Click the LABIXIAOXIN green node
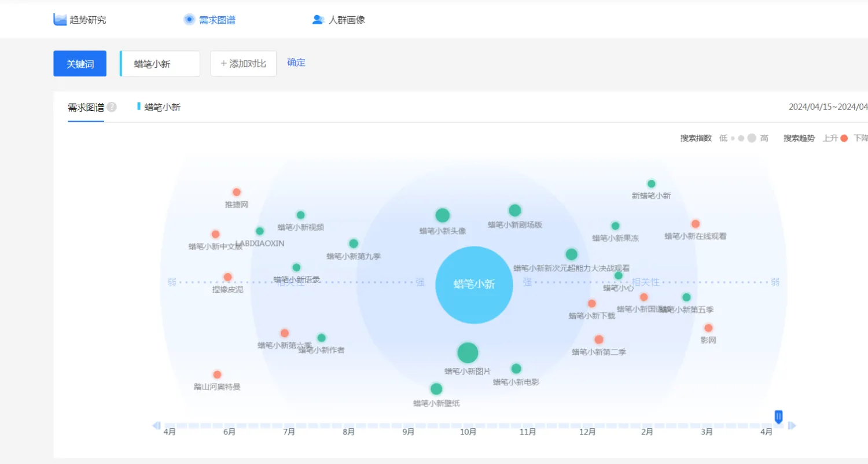 click(x=260, y=231)
